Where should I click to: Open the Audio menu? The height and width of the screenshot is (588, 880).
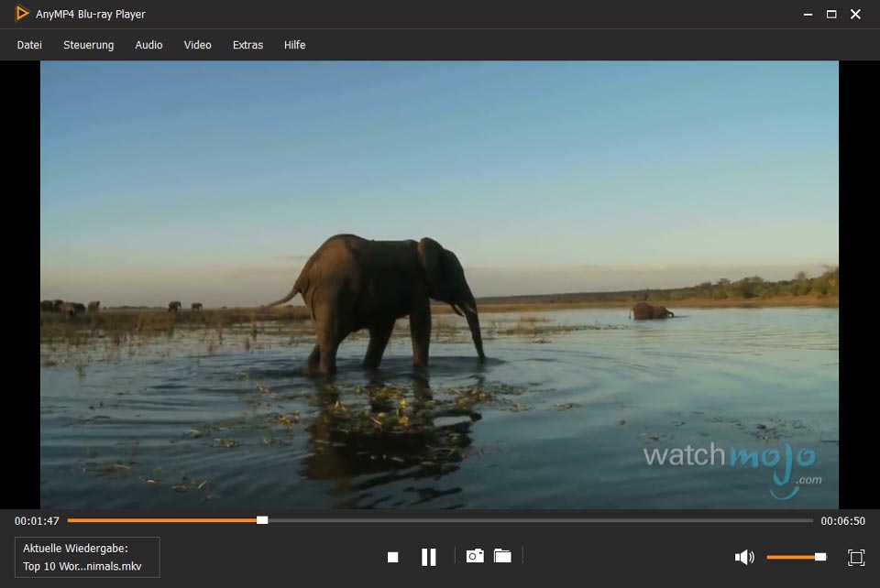(x=148, y=45)
